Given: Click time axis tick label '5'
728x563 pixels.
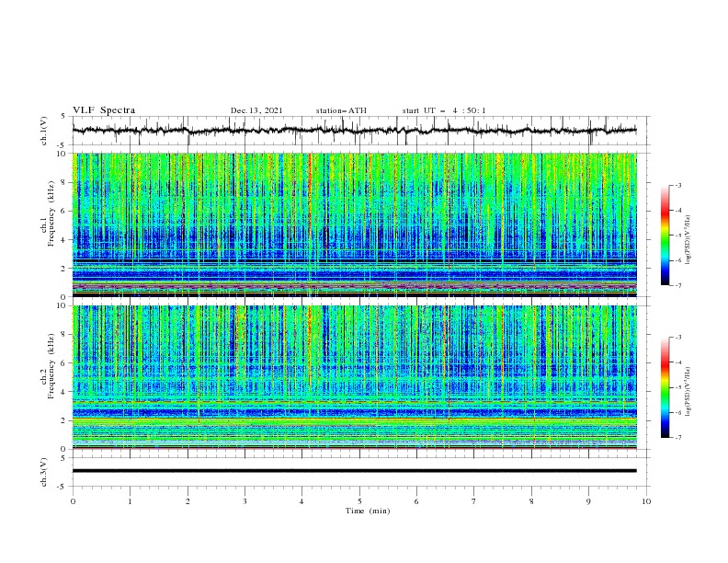Looking at the screenshot, I should [359, 501].
